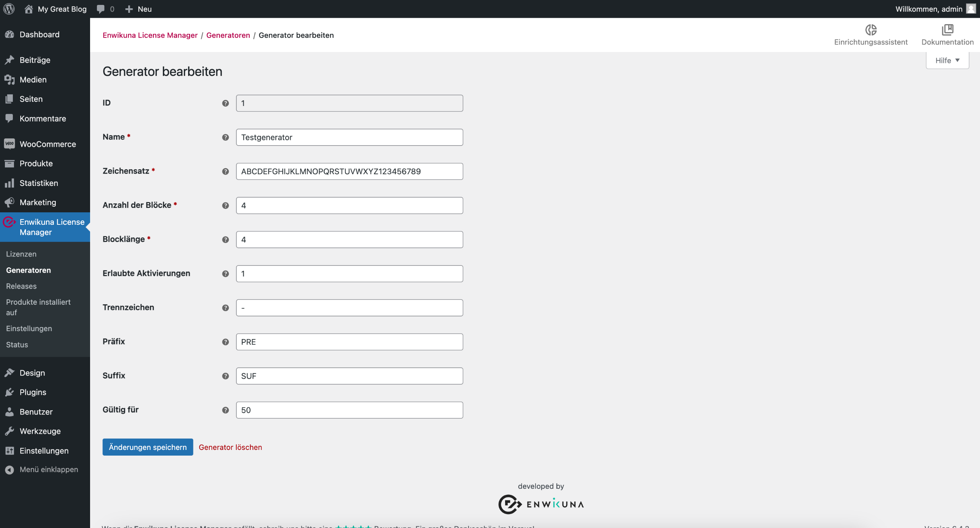Focus the Zeichensatz input field
Viewport: 980px width, 528px height.
point(349,171)
